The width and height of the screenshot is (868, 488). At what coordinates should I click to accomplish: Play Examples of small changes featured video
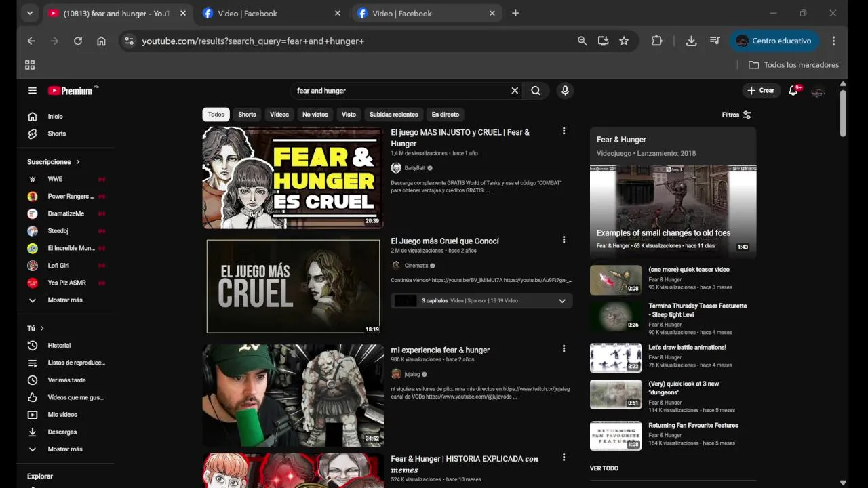pos(673,210)
